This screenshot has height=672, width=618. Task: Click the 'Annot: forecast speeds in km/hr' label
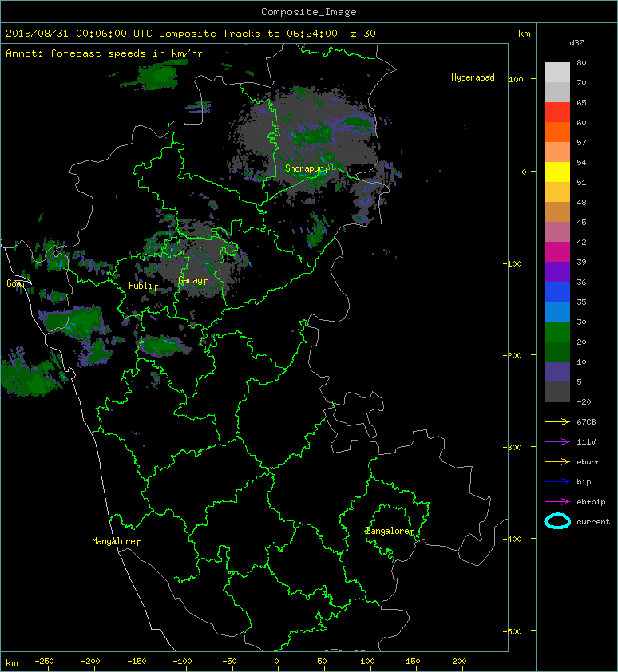coord(105,53)
